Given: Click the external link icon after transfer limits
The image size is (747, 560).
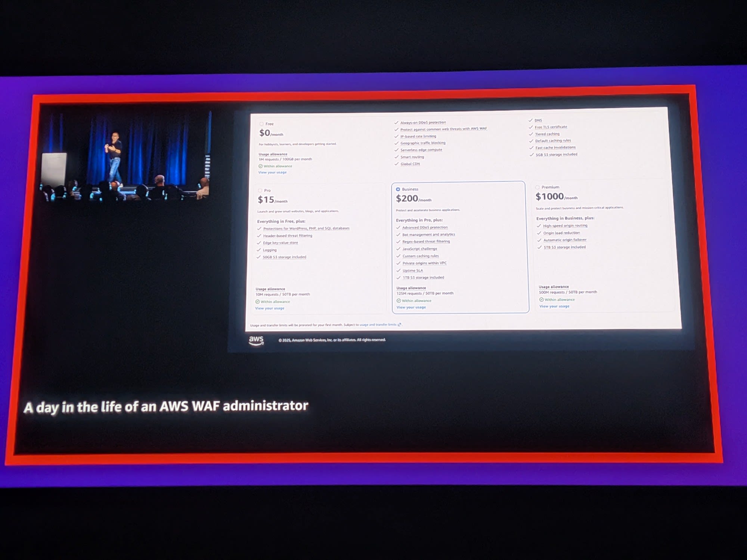Looking at the screenshot, I should [400, 324].
